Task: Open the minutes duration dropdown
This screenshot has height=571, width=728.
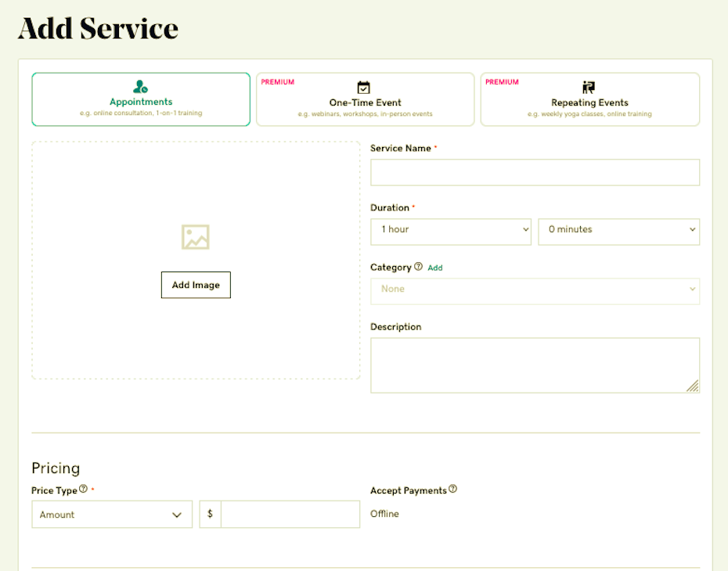Action: coord(618,230)
